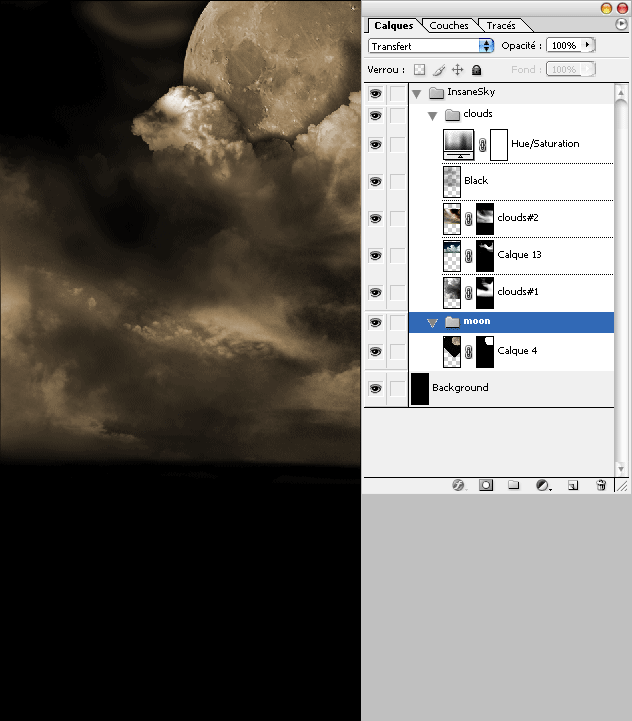Click the link icon on clouds#1 layer
This screenshot has height=721, width=632.
pos(468,293)
